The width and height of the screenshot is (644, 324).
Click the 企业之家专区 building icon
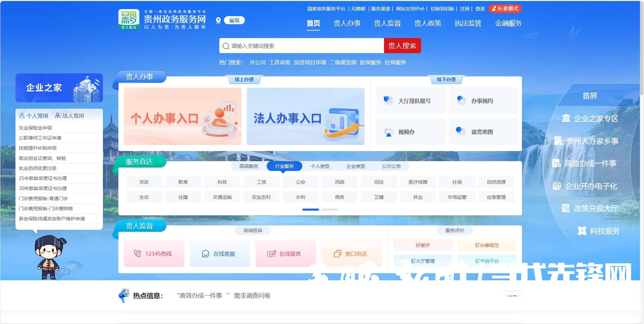pos(566,118)
